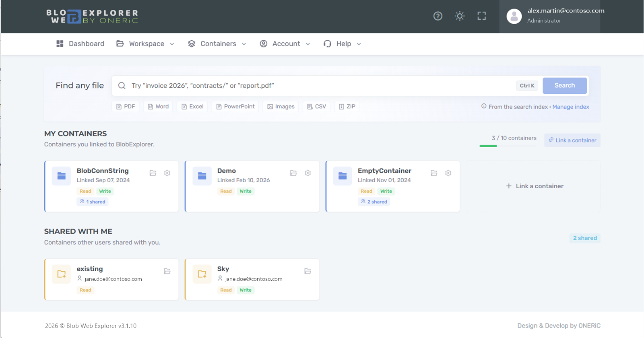Open settings gear on BlobConnString card
The image size is (644, 338).
point(167,173)
